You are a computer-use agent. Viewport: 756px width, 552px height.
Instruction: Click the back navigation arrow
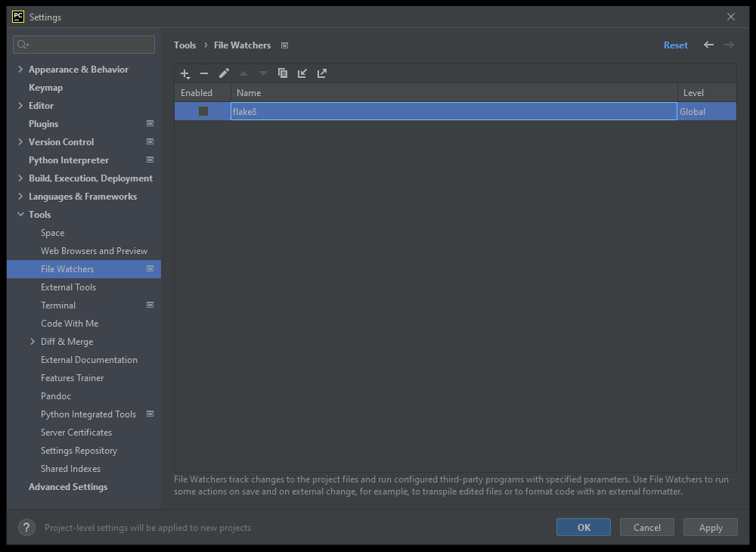(x=708, y=45)
